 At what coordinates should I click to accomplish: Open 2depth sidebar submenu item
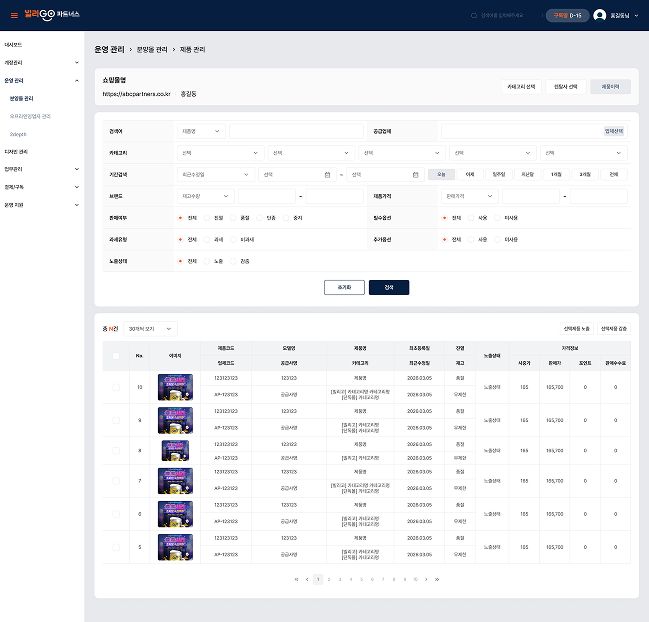tap(18, 134)
